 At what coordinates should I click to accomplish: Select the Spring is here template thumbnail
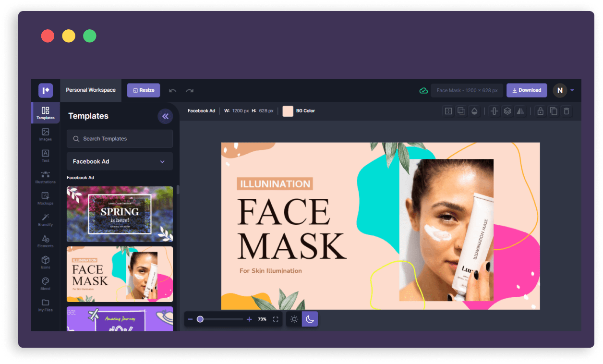pyautogui.click(x=120, y=214)
